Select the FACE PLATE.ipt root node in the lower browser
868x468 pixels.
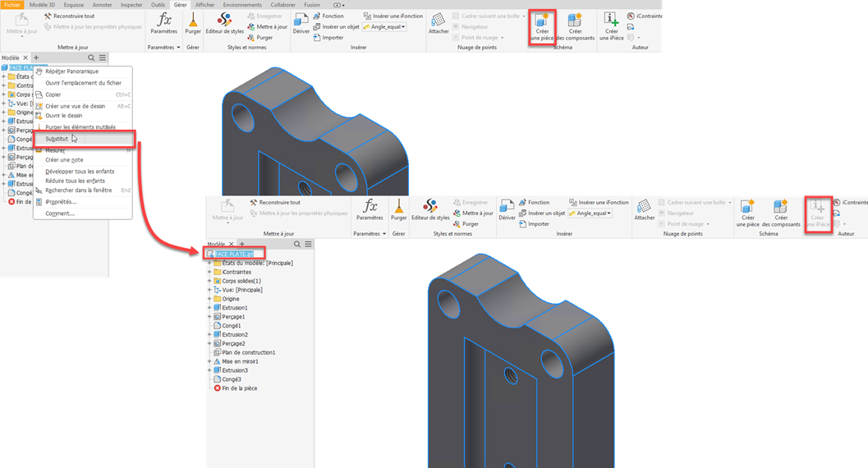click(234, 254)
